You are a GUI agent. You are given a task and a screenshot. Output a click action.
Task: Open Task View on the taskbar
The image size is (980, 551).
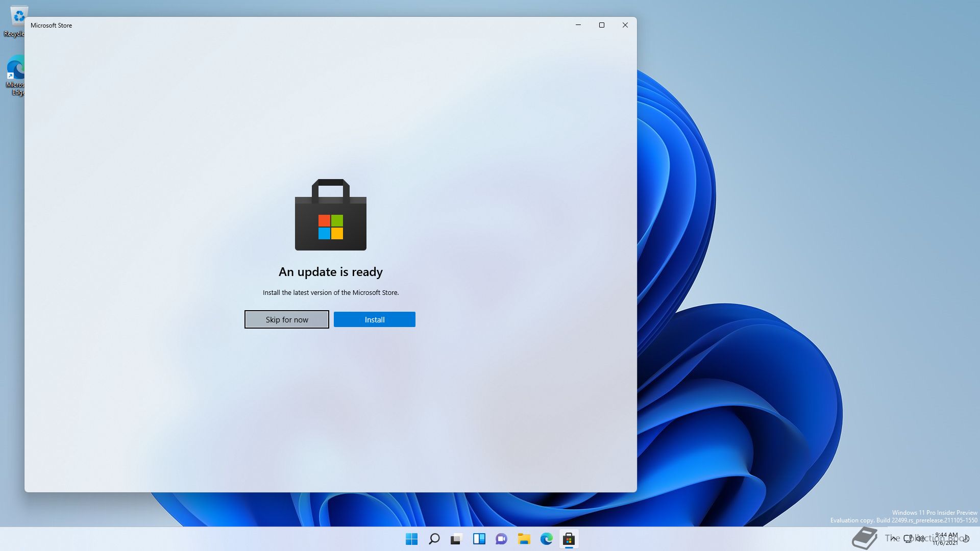point(456,539)
